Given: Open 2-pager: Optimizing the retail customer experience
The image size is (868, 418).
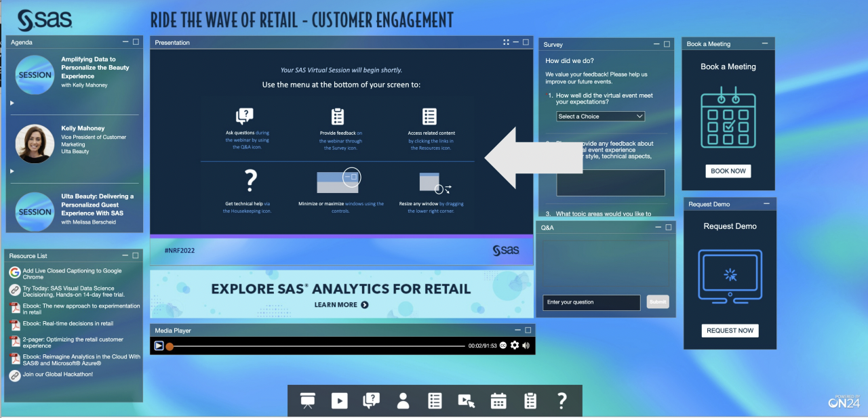Looking at the screenshot, I should pyautogui.click(x=73, y=343).
